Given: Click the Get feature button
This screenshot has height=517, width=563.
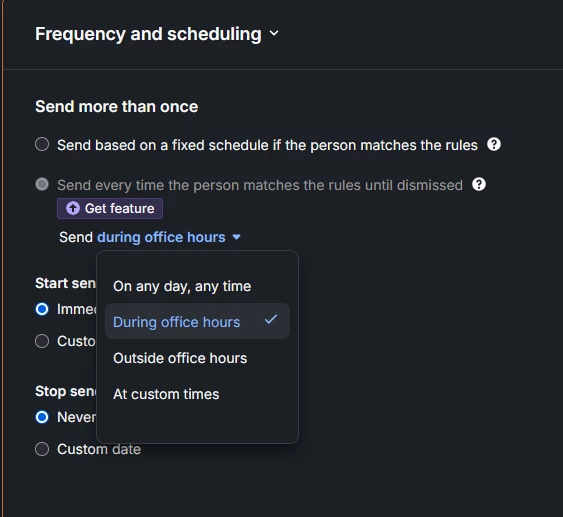Looking at the screenshot, I should (x=110, y=208).
